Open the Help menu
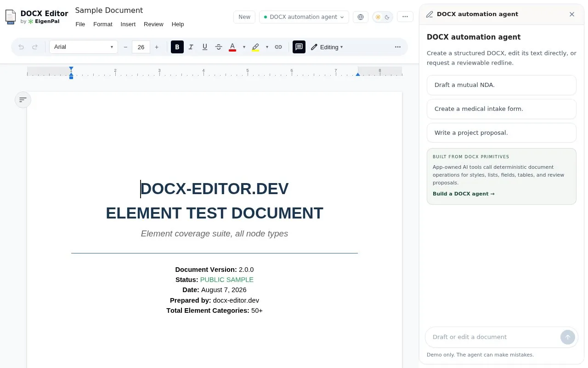The width and height of the screenshot is (588, 368). pyautogui.click(x=178, y=24)
